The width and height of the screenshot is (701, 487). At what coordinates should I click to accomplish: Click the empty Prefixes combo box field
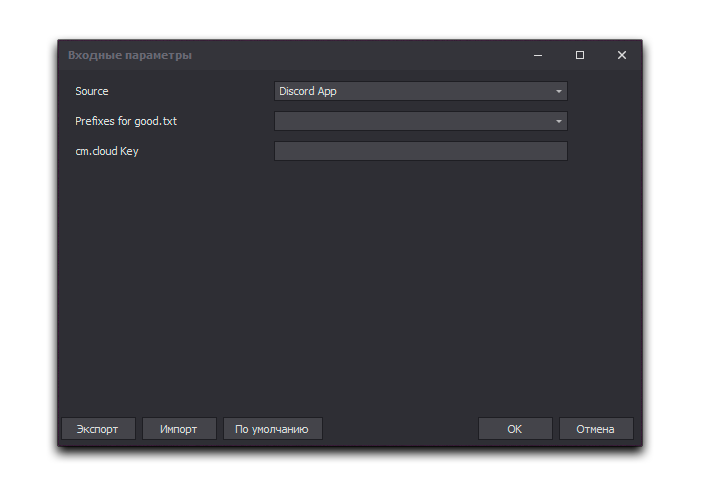click(x=410, y=122)
